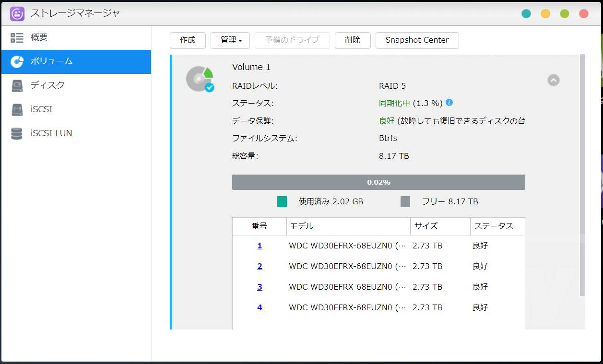
Task: Click the WDC model name in row 4
Action: (348, 307)
